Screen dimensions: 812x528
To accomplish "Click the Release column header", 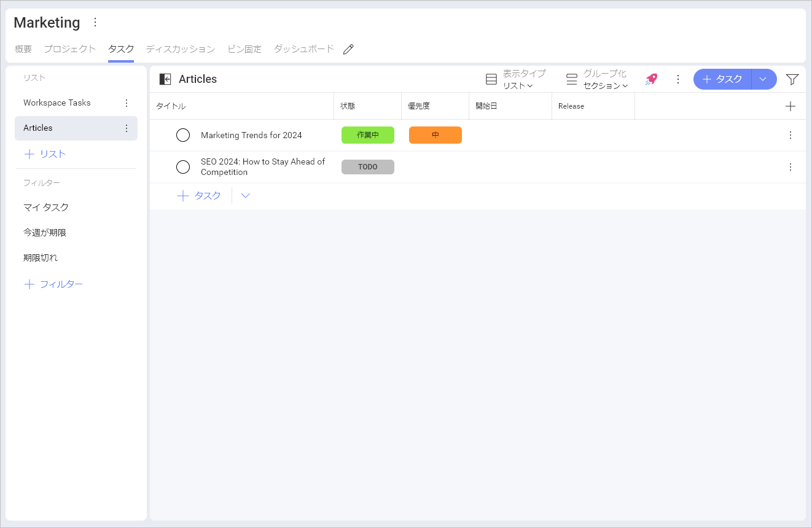I will [593, 106].
